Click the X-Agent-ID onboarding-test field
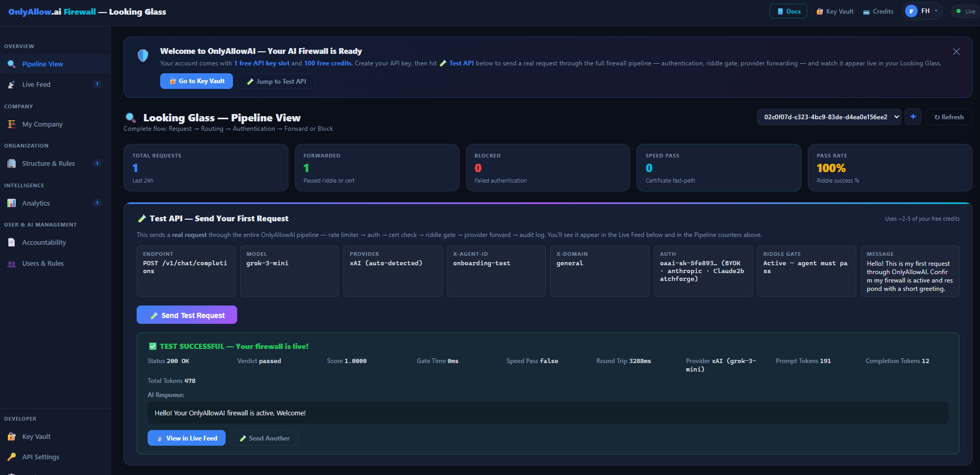This screenshot has height=475, width=980. tap(496, 271)
